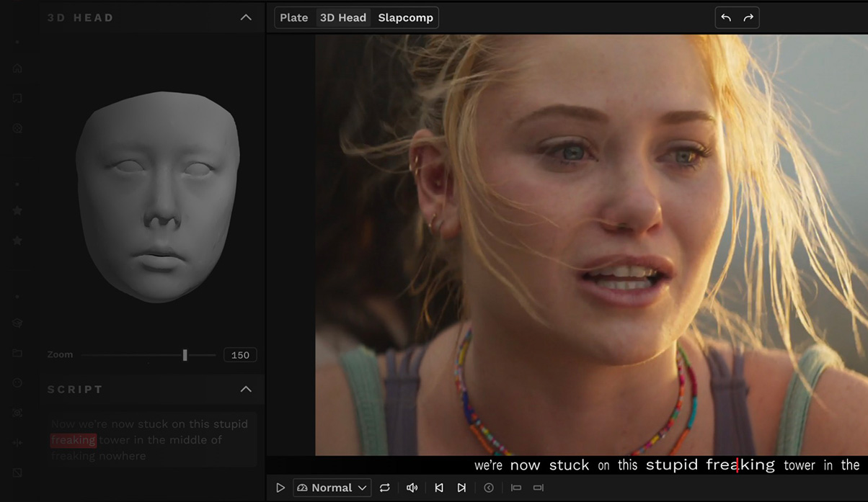Click the Zoom slider handle
Viewport: 868px width, 502px height.
(x=185, y=354)
